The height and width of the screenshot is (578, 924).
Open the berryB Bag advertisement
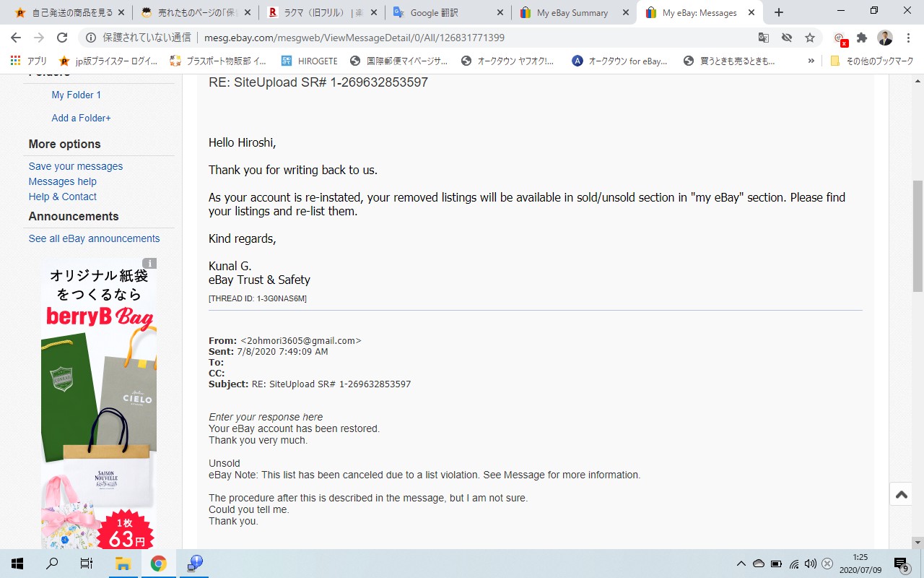point(99,403)
